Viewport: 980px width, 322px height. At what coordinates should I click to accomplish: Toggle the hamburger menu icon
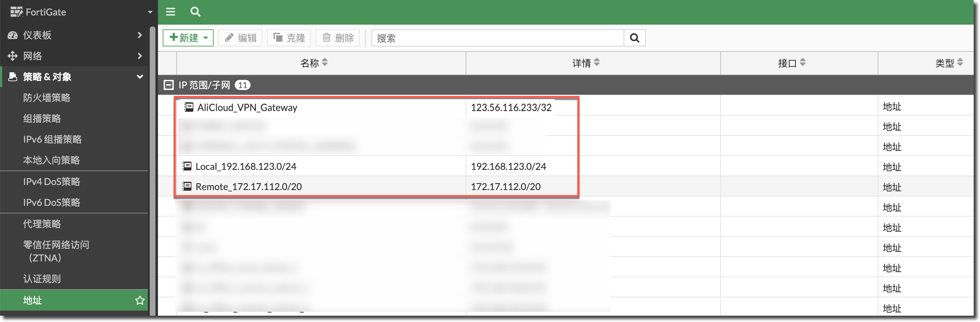click(170, 12)
